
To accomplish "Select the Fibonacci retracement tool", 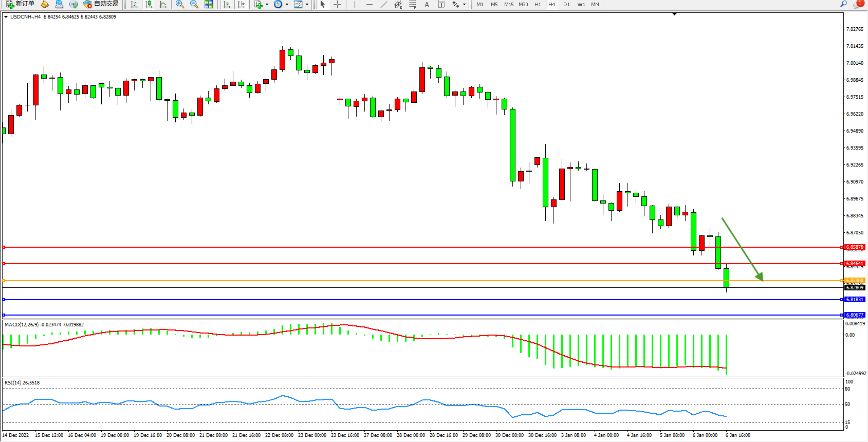I will [412, 4].
